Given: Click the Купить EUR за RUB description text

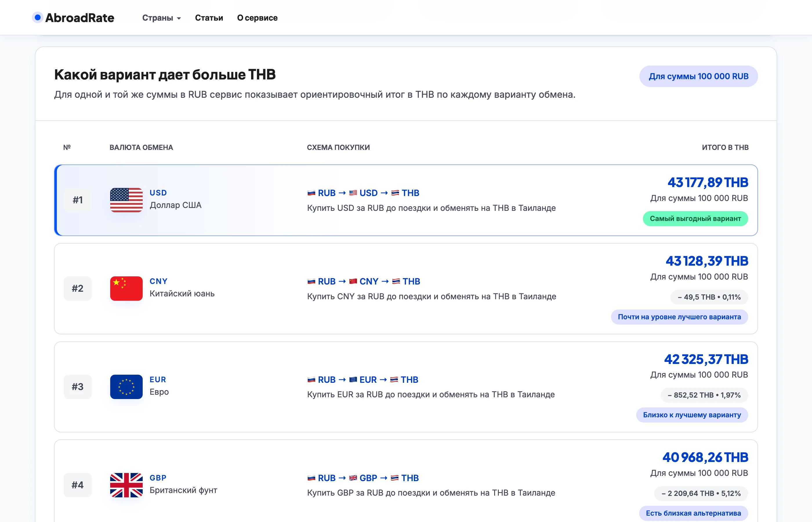Looking at the screenshot, I should (x=431, y=395).
